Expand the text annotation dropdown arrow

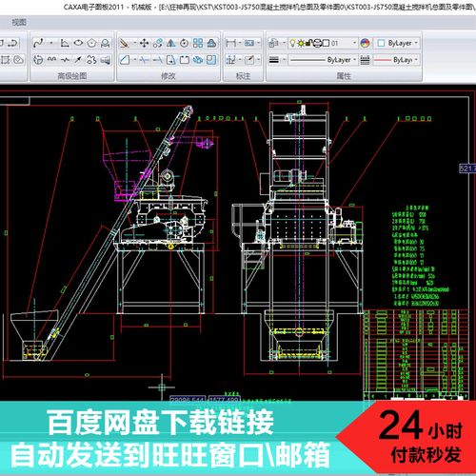click(258, 43)
